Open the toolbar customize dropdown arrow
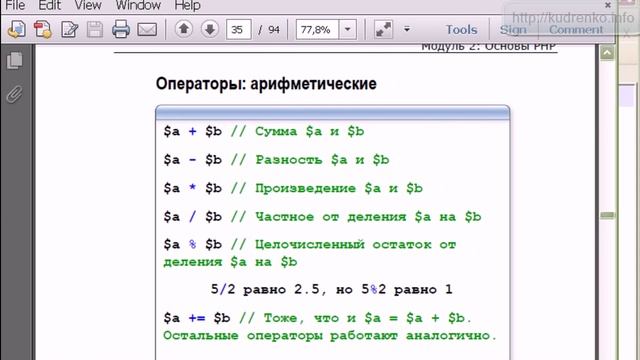 (407, 29)
